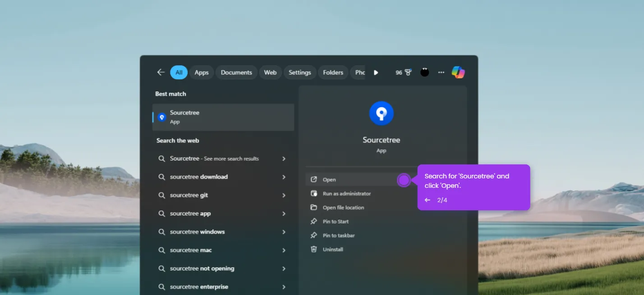The height and width of the screenshot is (295, 644).
Task: Click search icon next to 'sourcetree windows'
Action: 161,232
